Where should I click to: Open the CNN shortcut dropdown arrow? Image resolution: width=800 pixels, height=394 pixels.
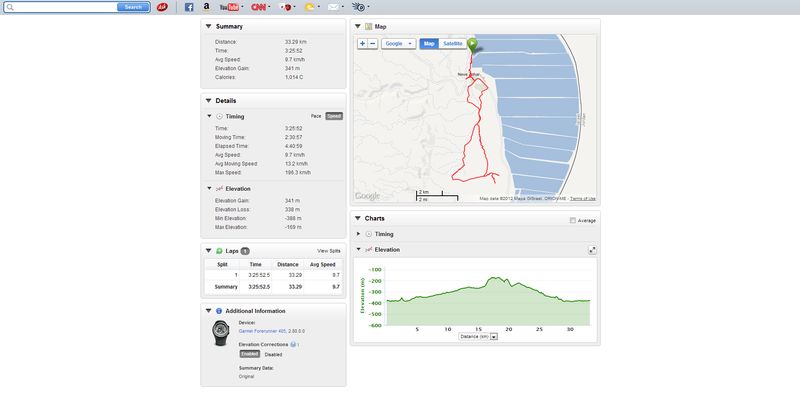269,7
